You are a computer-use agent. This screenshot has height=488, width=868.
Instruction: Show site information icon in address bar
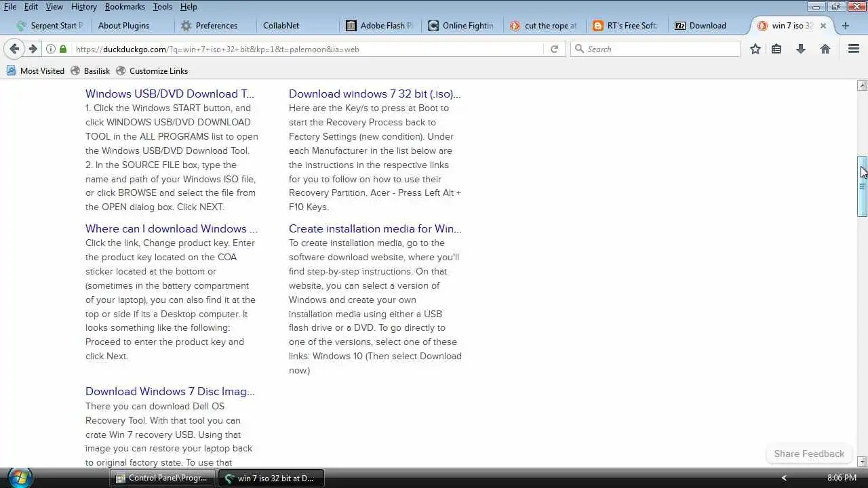click(51, 49)
